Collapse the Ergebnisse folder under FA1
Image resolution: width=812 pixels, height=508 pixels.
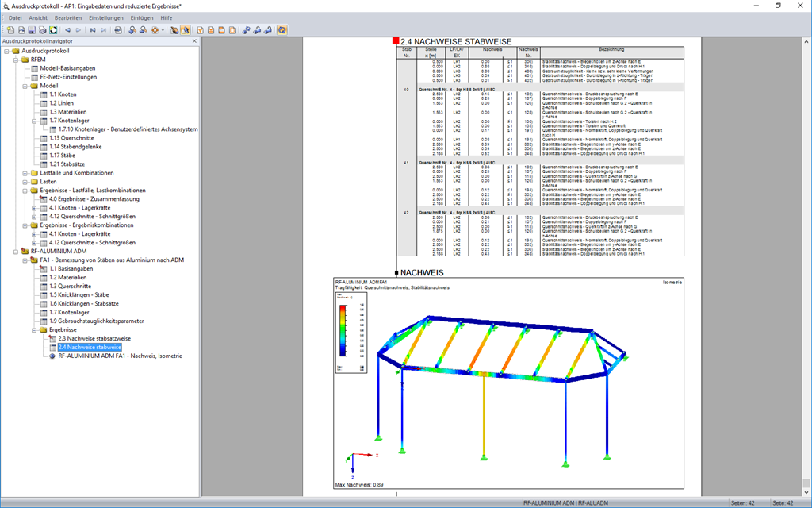pos(35,329)
